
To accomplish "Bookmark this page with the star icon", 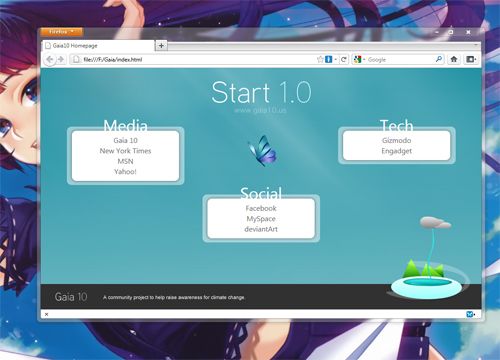I will (320, 59).
